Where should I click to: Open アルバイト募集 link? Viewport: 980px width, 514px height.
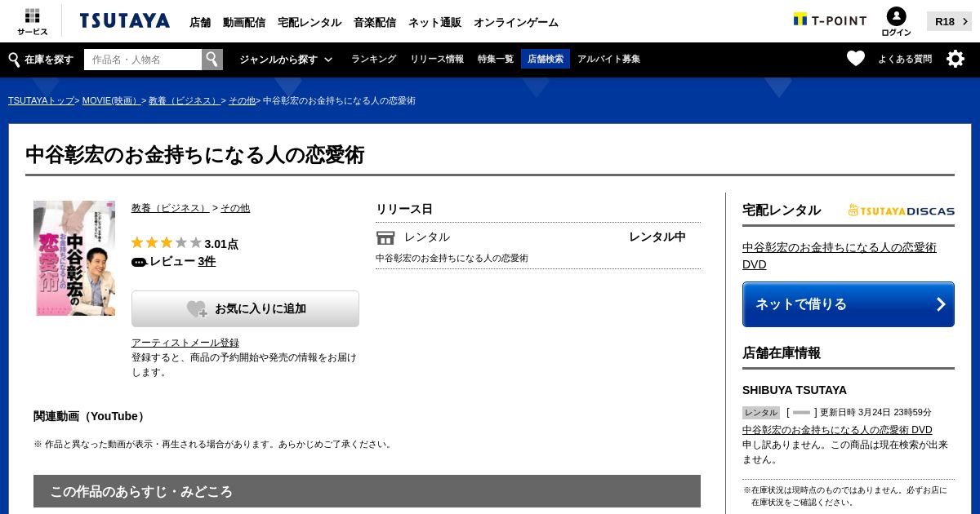608,60
